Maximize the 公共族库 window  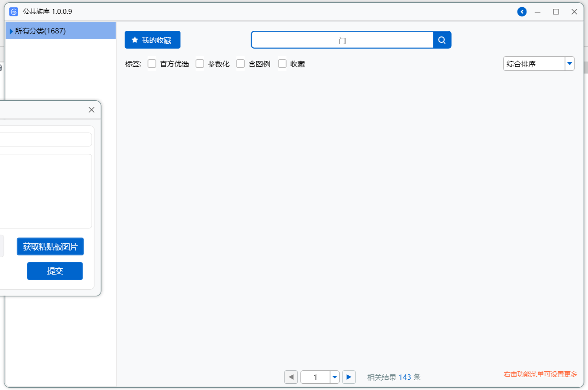point(556,12)
